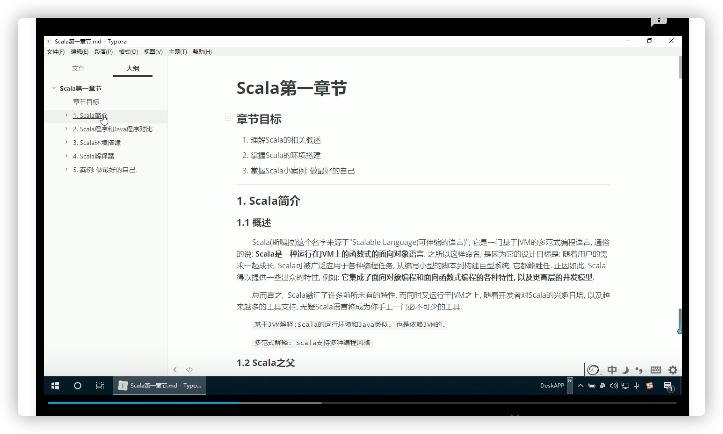This screenshot has height=434, width=723.
Task: Expand the 5. 案例 outline node
Action: point(66,169)
